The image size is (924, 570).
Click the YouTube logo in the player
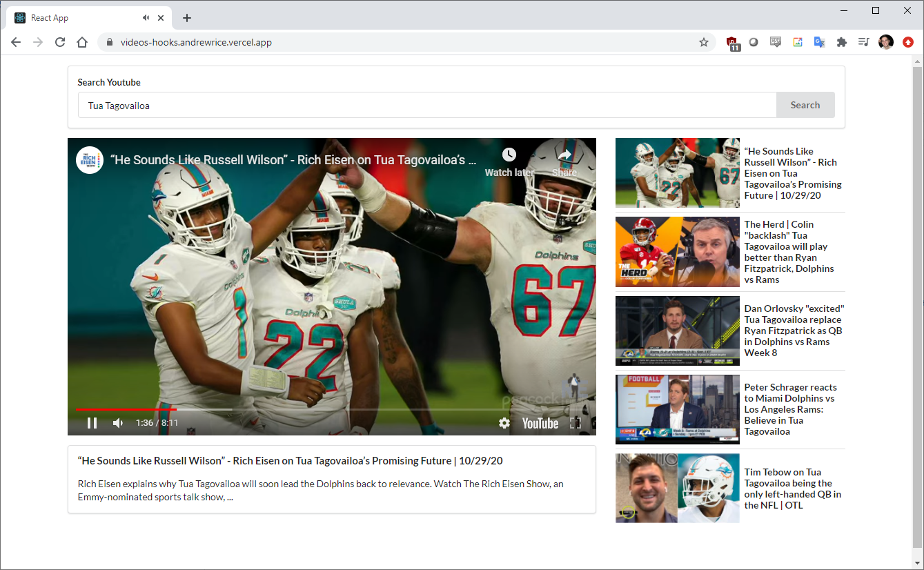[540, 423]
